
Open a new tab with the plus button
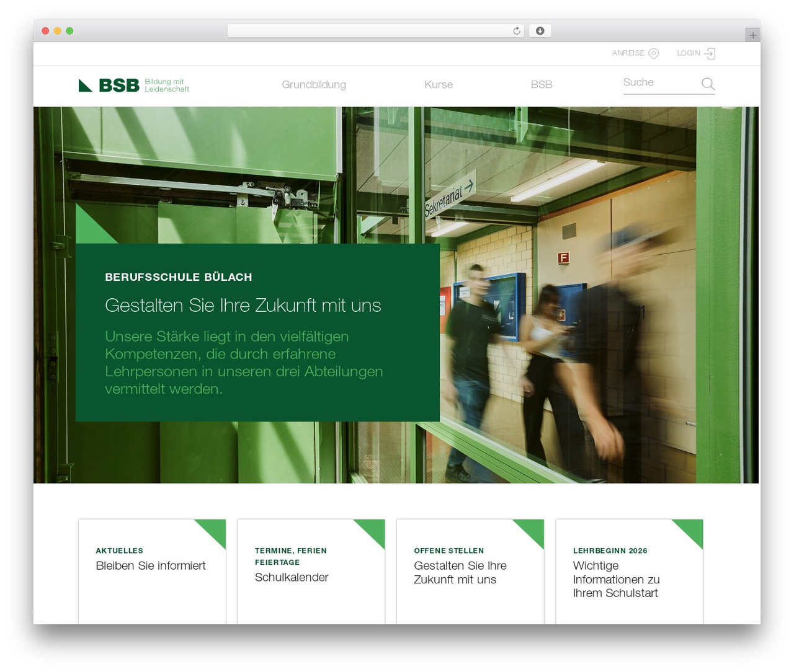tap(752, 35)
